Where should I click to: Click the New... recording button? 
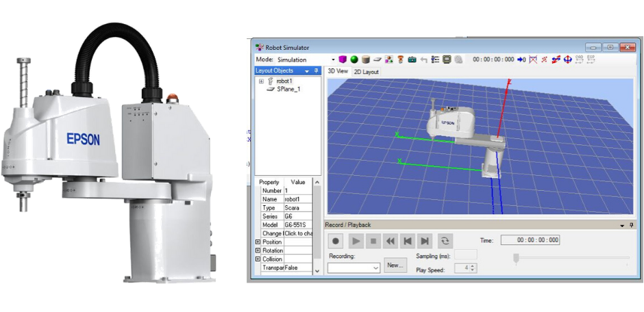tap(394, 265)
